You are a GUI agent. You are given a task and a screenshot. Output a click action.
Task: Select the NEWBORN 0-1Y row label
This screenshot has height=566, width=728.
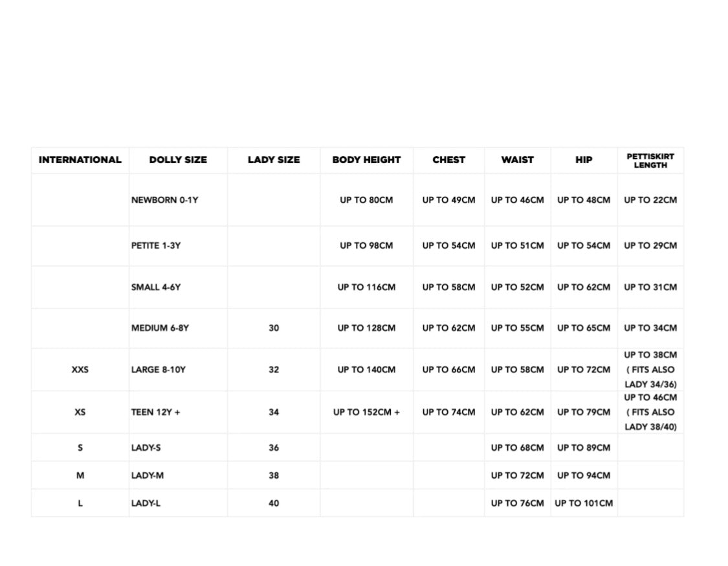(x=164, y=200)
